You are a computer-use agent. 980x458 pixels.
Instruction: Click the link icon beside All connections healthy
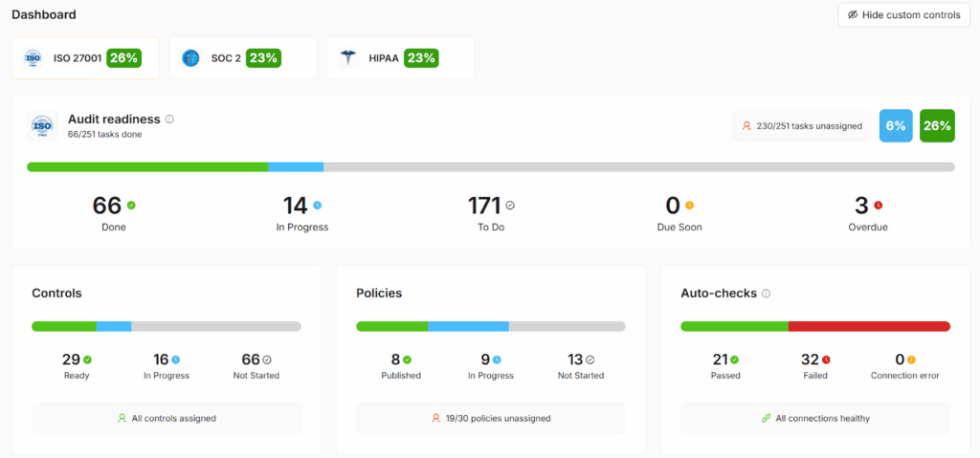[x=767, y=418]
